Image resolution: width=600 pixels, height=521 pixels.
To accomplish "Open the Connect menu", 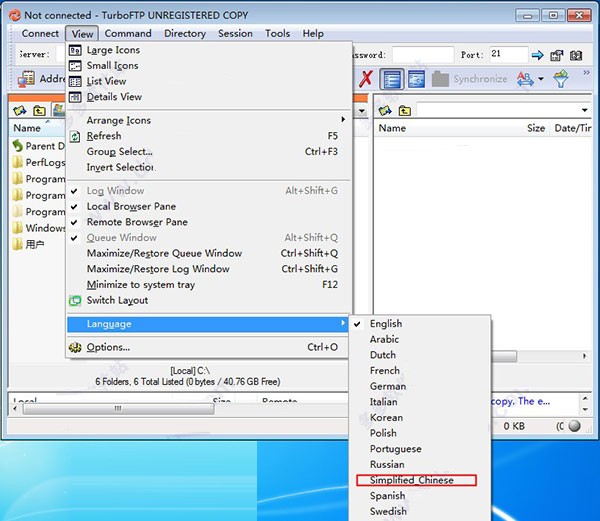I will pos(40,34).
